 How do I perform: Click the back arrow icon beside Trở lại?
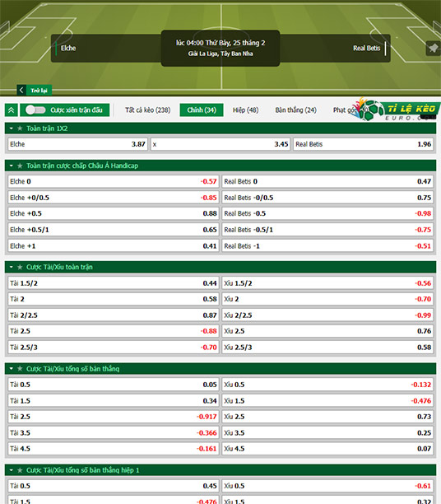[21, 90]
